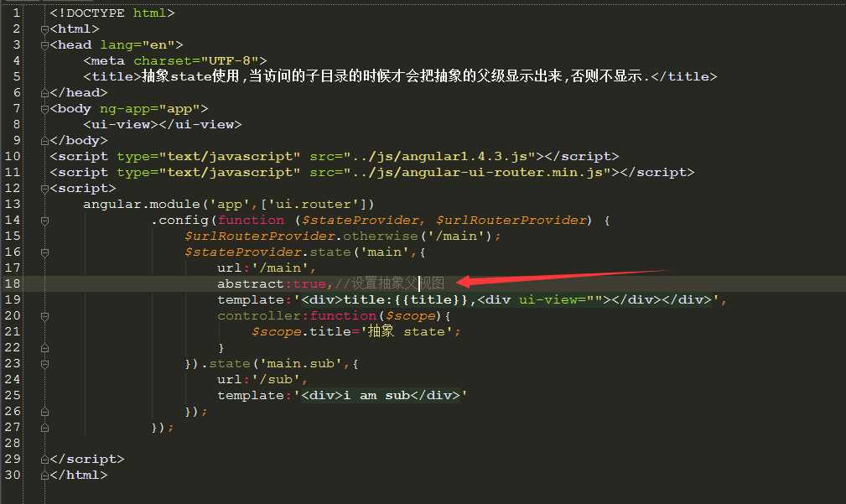Click the abstract:true property on line 18
This screenshot has width=846, height=504.
[x=272, y=283]
